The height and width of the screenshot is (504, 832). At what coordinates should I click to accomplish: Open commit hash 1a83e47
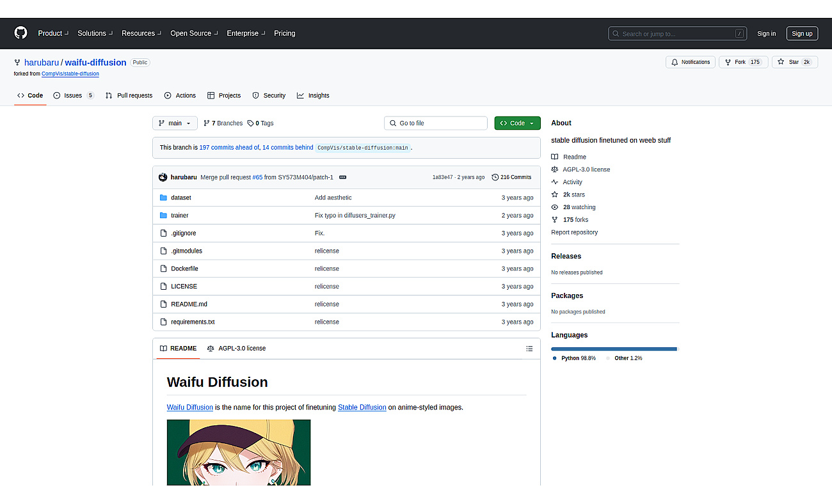tap(442, 177)
